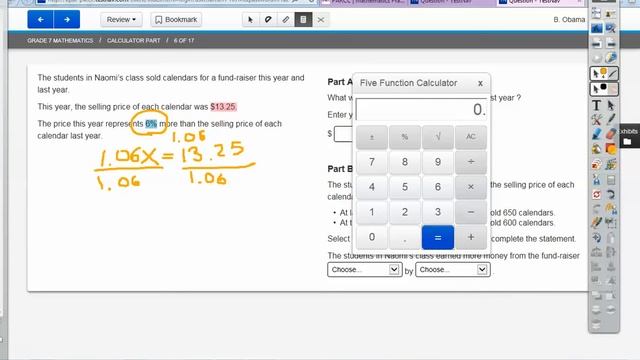Click calculator digit 1
The height and width of the screenshot is (360, 640).
[371, 212]
